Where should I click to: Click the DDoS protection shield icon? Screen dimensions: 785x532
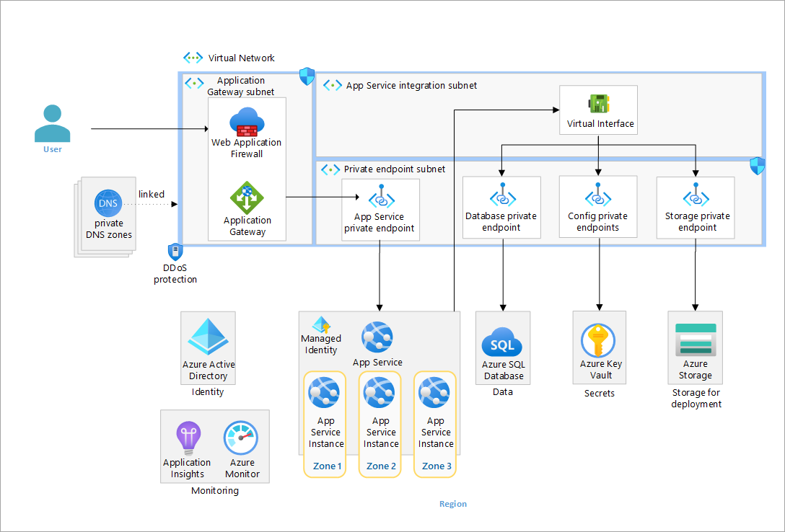tap(175, 252)
